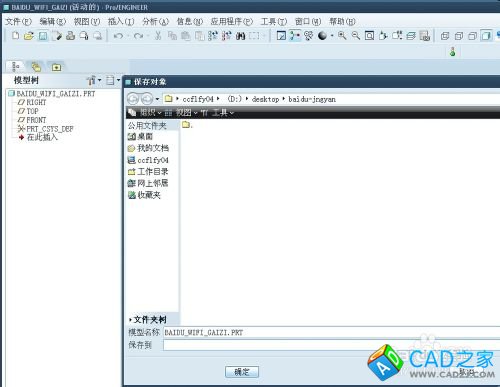500x387 pixels.
Task: Open the 帮助 menu
Action: (x=342, y=22)
